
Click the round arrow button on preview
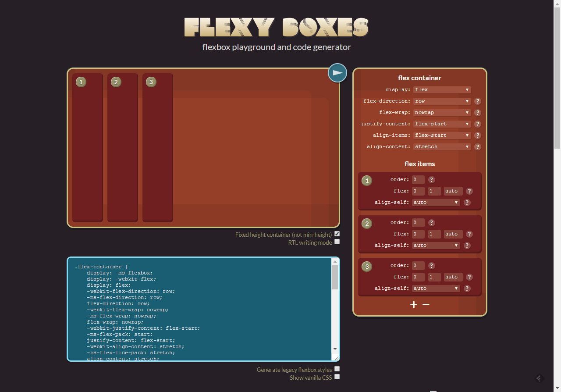tap(337, 73)
